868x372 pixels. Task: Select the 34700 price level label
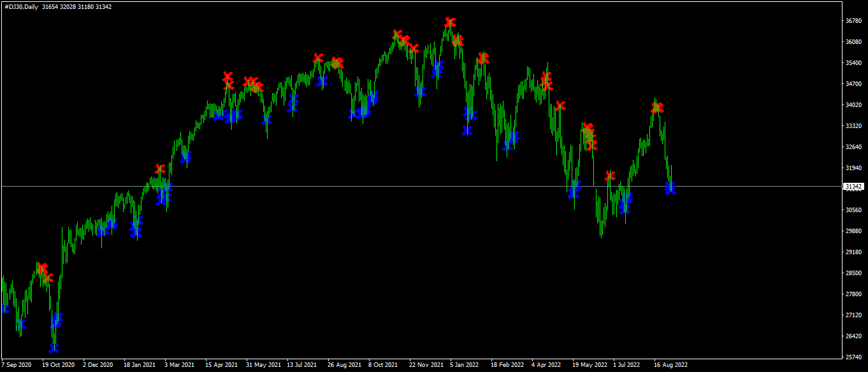tap(853, 84)
